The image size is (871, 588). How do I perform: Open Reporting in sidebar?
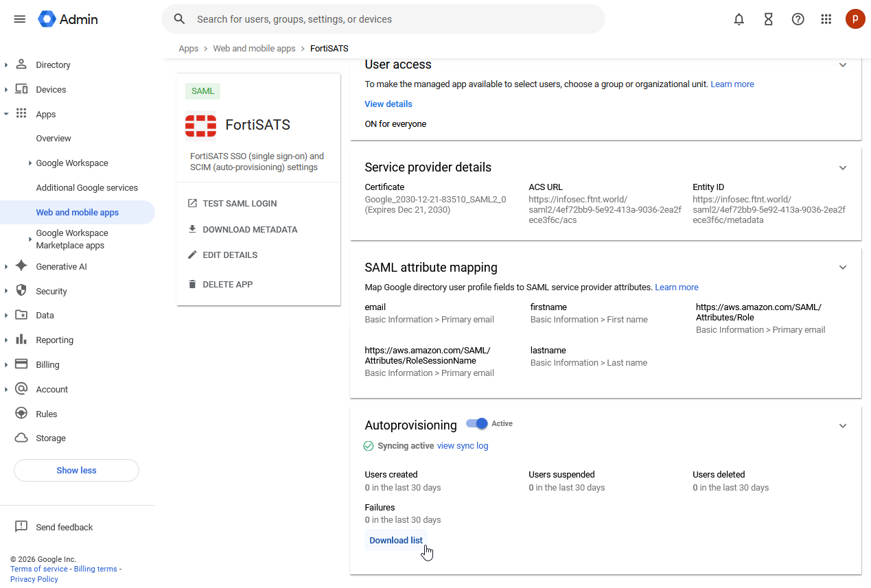click(54, 340)
